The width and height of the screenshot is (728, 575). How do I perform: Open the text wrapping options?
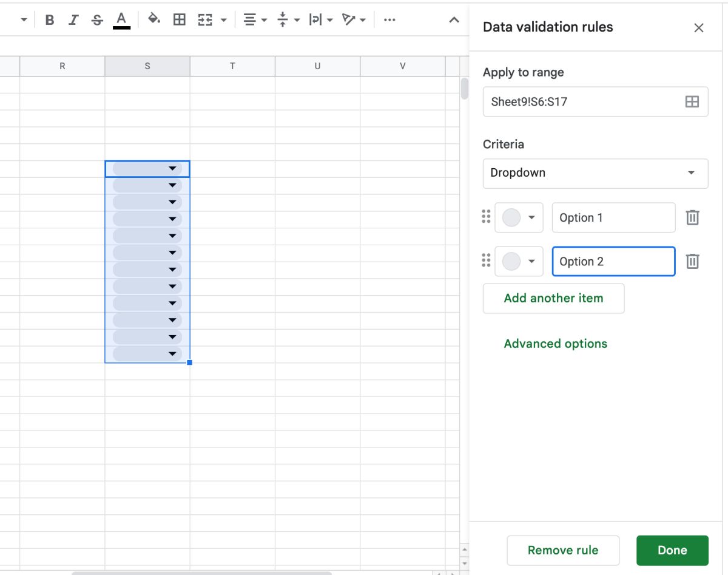click(321, 20)
